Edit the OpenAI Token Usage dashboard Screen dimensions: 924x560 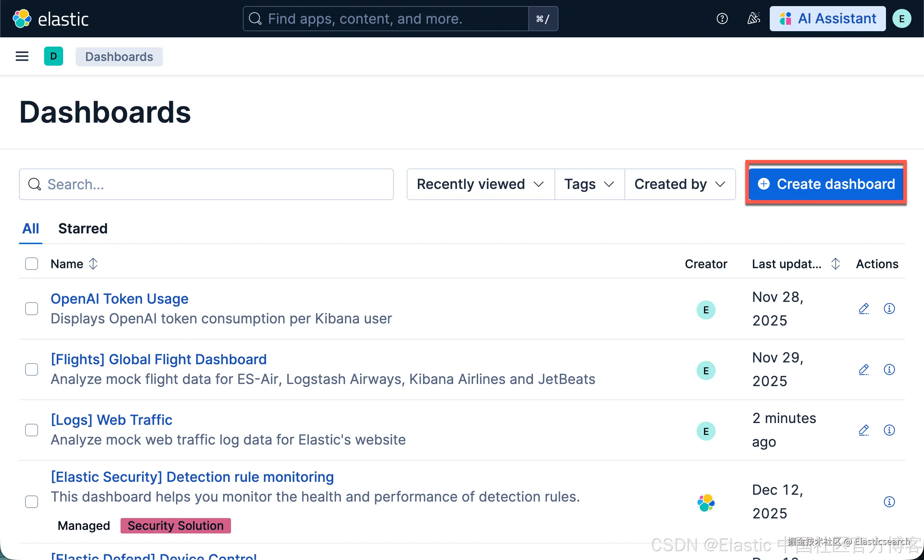(x=864, y=309)
